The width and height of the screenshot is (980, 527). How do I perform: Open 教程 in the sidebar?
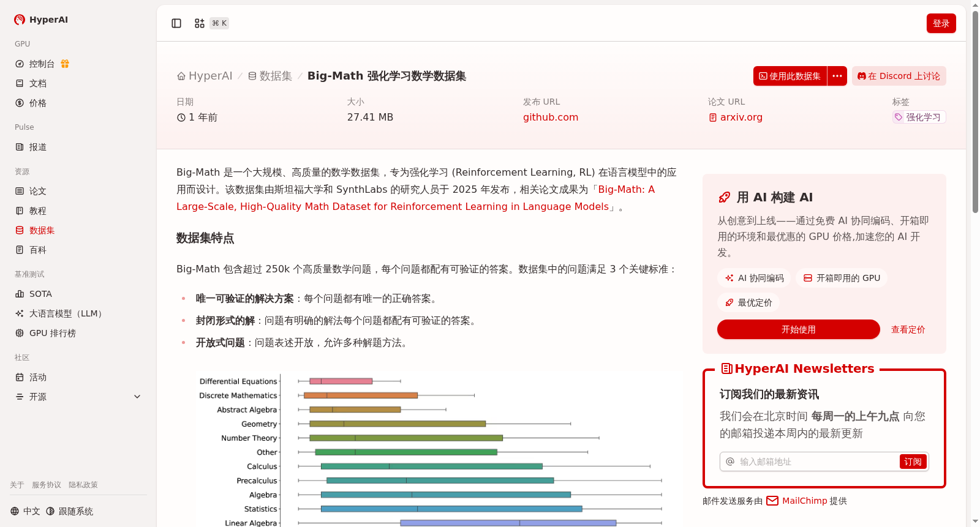(38, 211)
